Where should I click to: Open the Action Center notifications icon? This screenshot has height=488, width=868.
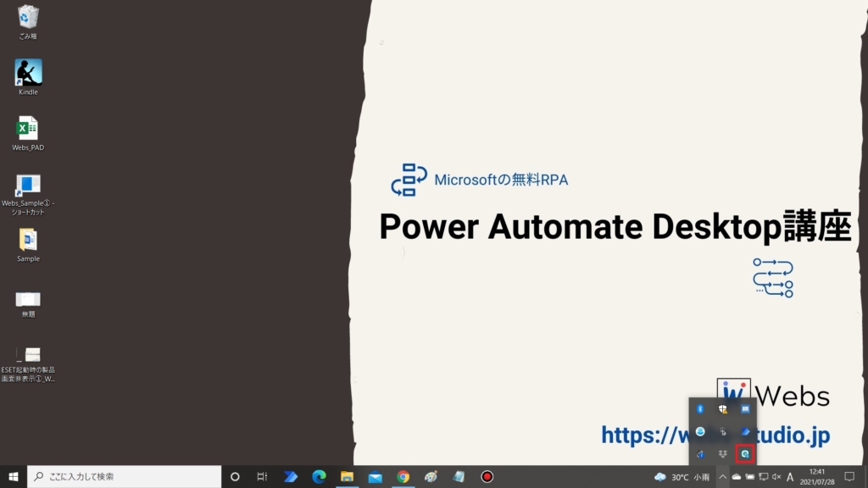pos(849,477)
